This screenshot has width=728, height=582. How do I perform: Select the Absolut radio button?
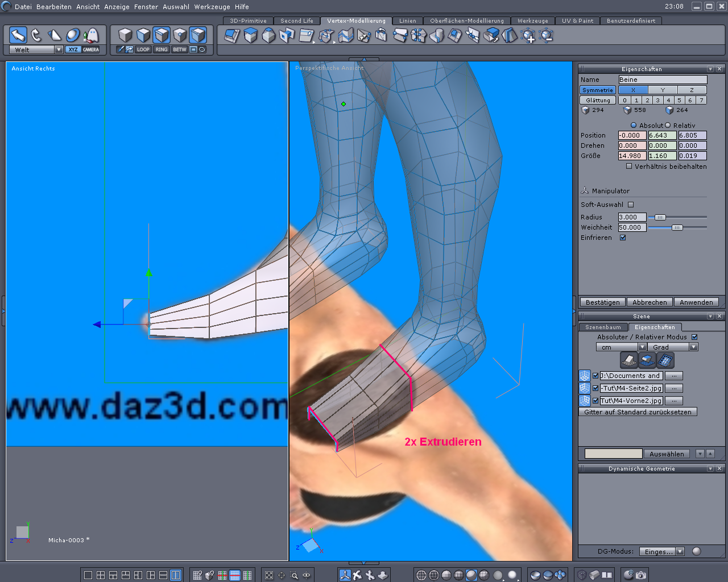[634, 125]
